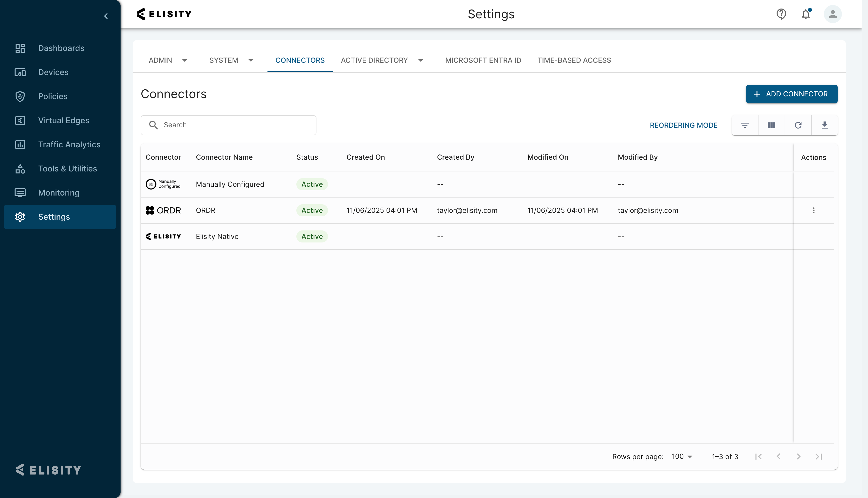Click the Settings gear icon

20,217
